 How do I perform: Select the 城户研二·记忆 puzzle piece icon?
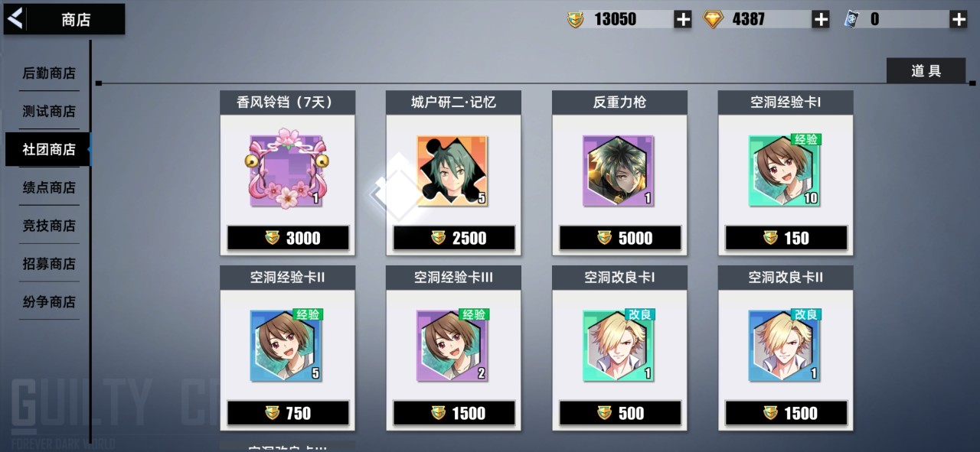point(452,171)
